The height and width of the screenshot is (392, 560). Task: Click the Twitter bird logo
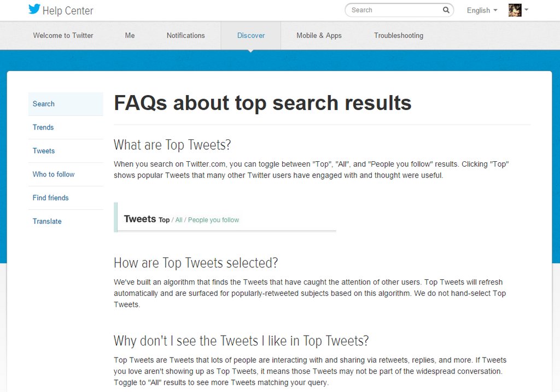tap(34, 9)
